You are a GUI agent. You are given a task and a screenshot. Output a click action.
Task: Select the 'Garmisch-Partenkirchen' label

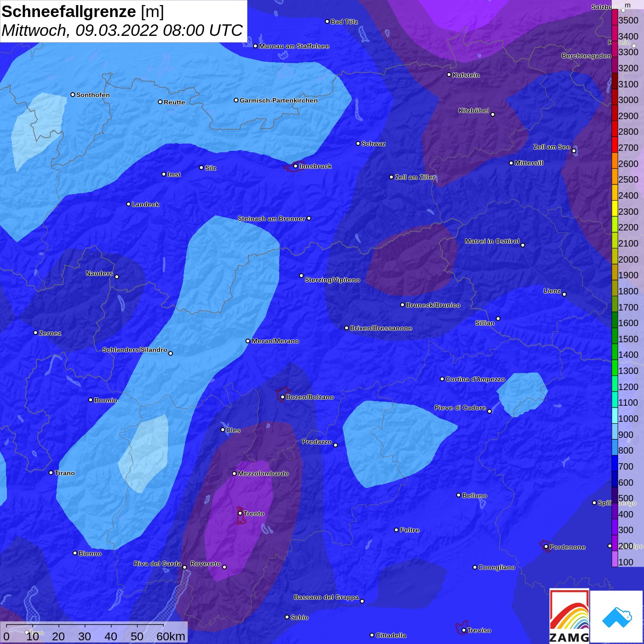click(279, 100)
